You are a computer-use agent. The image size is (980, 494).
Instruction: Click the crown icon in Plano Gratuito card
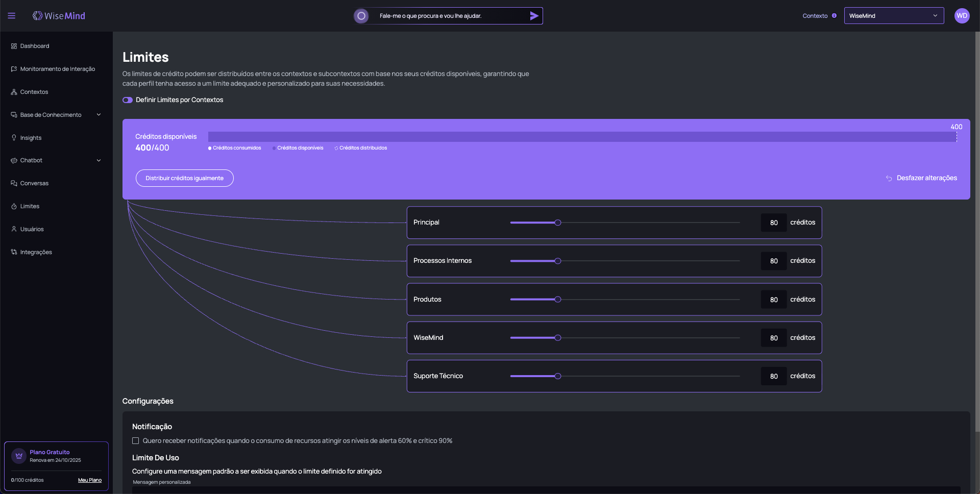coord(19,456)
